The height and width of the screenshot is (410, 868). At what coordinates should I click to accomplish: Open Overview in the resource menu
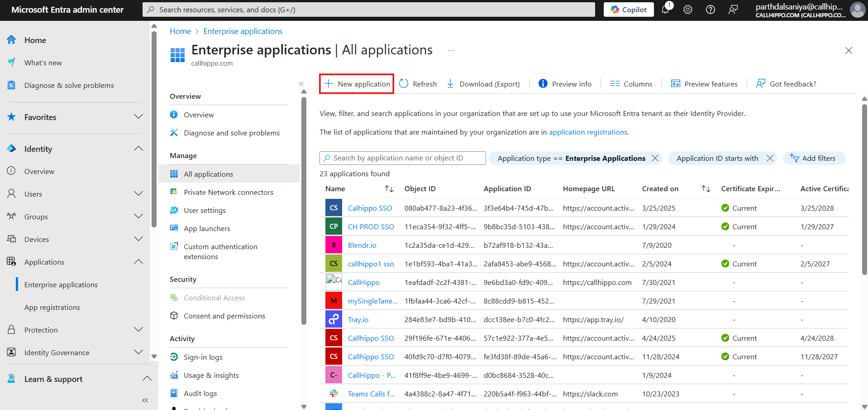click(x=199, y=115)
